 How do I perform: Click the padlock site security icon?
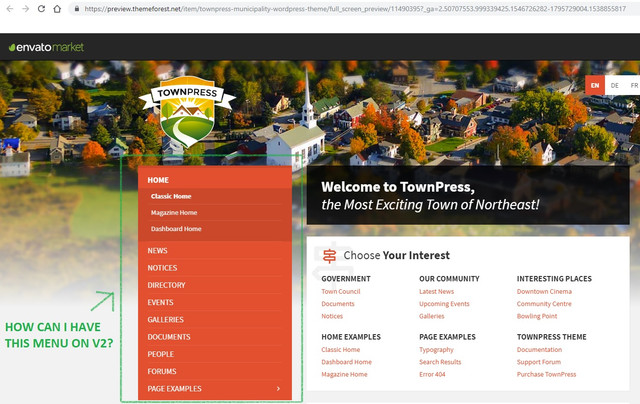pos(77,9)
